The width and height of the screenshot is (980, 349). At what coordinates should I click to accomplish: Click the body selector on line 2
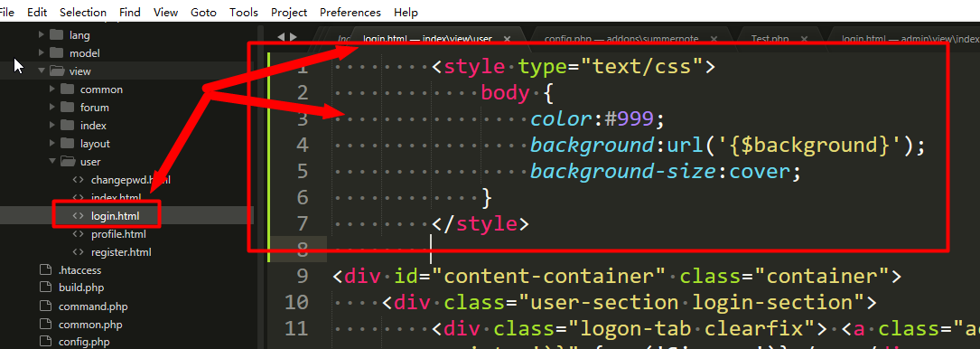[505, 92]
